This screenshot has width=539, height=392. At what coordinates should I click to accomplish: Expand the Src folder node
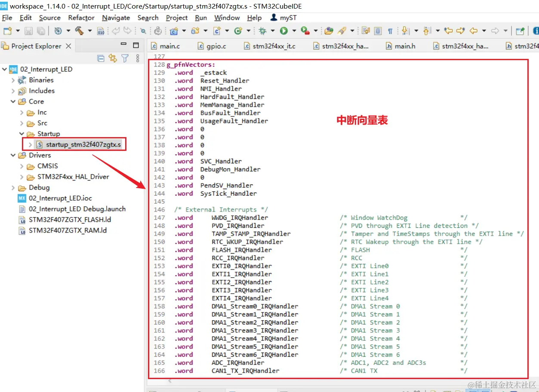(22, 123)
